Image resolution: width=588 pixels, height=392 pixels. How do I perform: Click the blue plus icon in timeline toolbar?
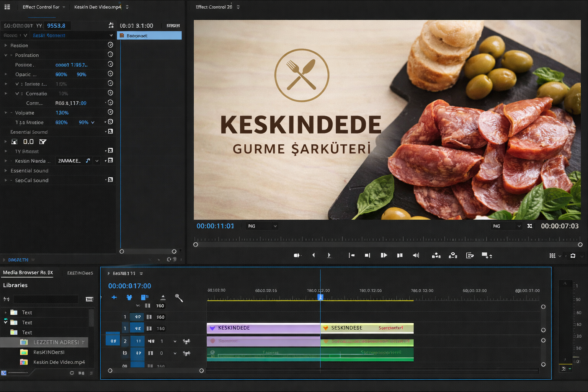(114, 297)
